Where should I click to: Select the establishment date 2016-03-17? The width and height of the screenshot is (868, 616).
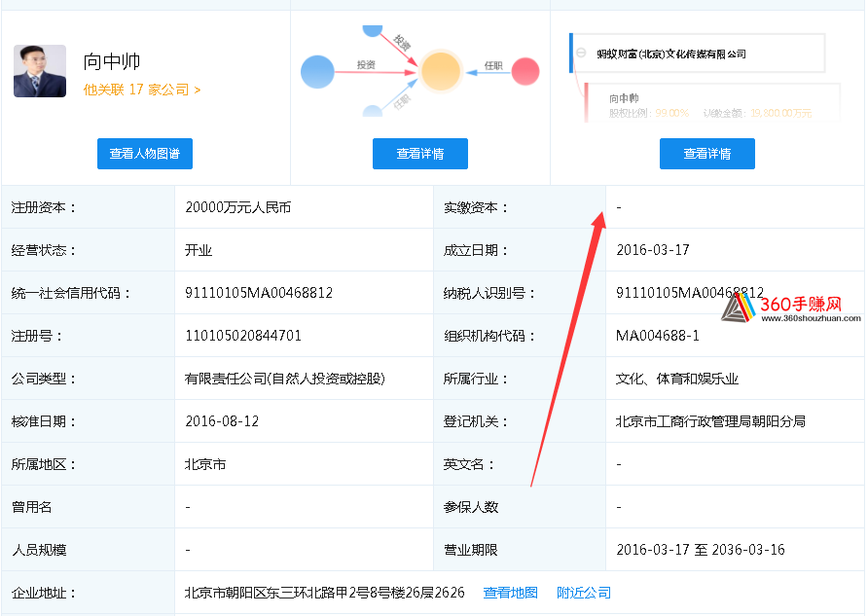(x=653, y=250)
